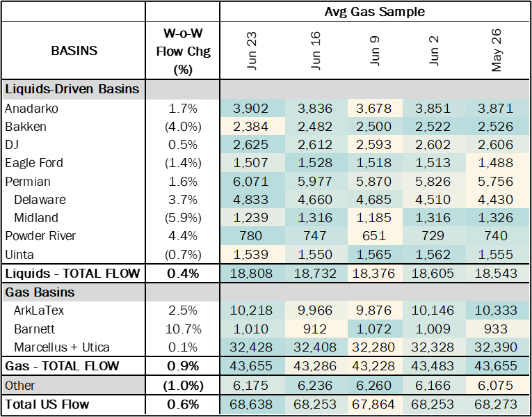Screen dimensions: 532x417
Task: Select the Marcellus + Utica Jun 2 value 32,328
Action: [x=434, y=347]
